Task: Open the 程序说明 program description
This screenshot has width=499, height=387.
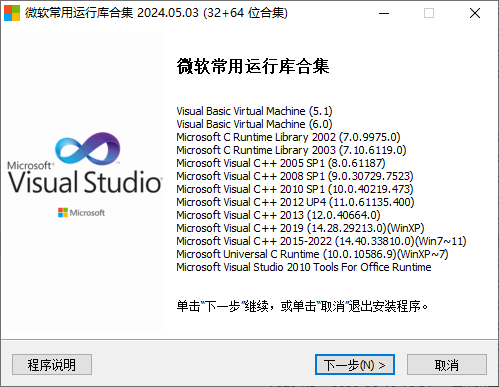Action: tap(52, 365)
